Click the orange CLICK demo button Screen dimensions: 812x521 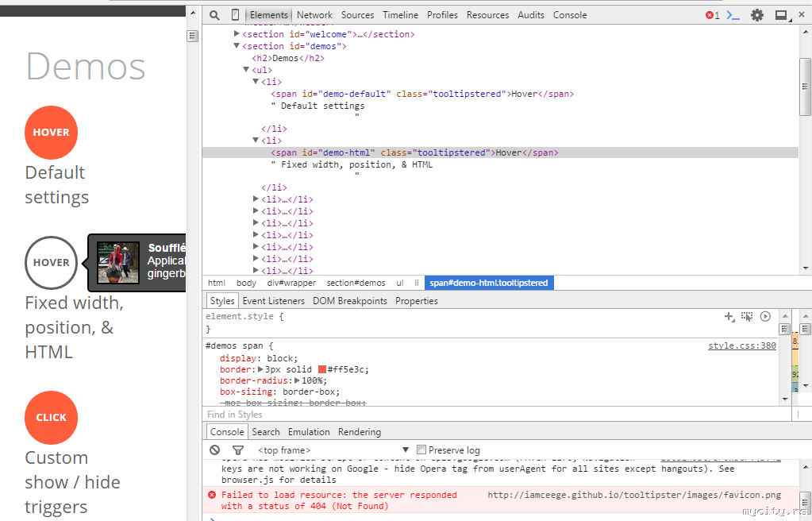pyautogui.click(x=51, y=418)
